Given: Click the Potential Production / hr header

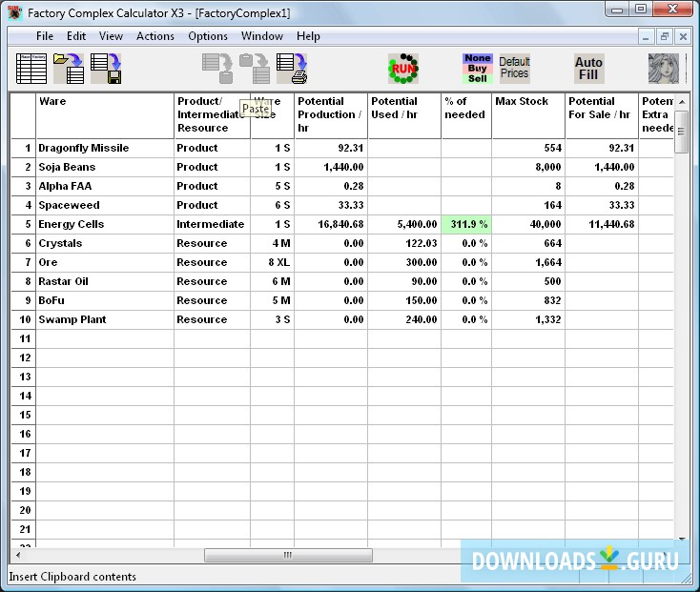Looking at the screenshot, I should 331,115.
